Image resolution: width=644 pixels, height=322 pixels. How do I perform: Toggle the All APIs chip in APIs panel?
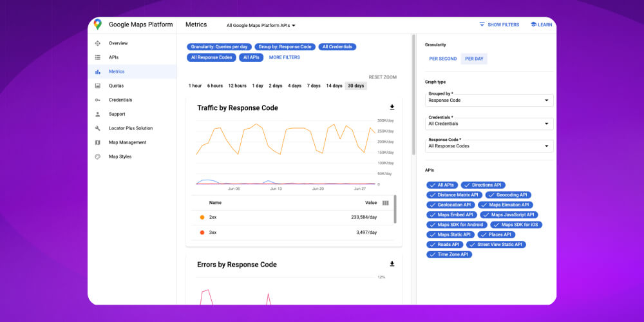tap(442, 185)
